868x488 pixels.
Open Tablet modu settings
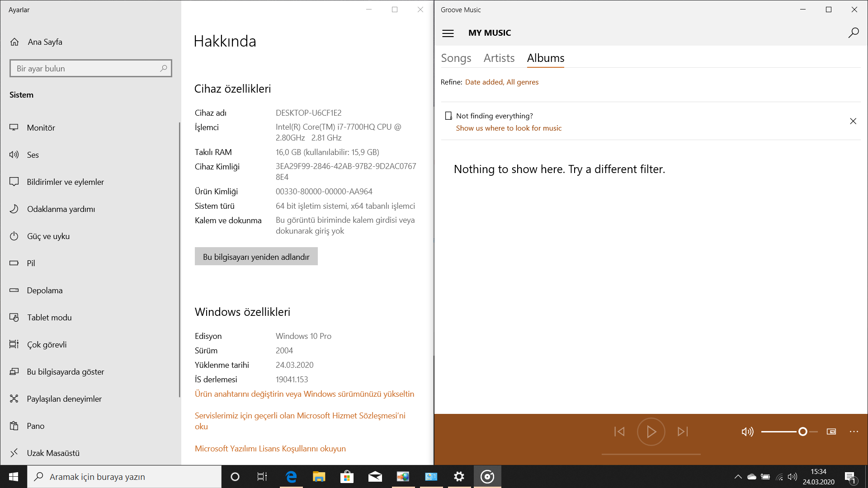tap(90, 317)
